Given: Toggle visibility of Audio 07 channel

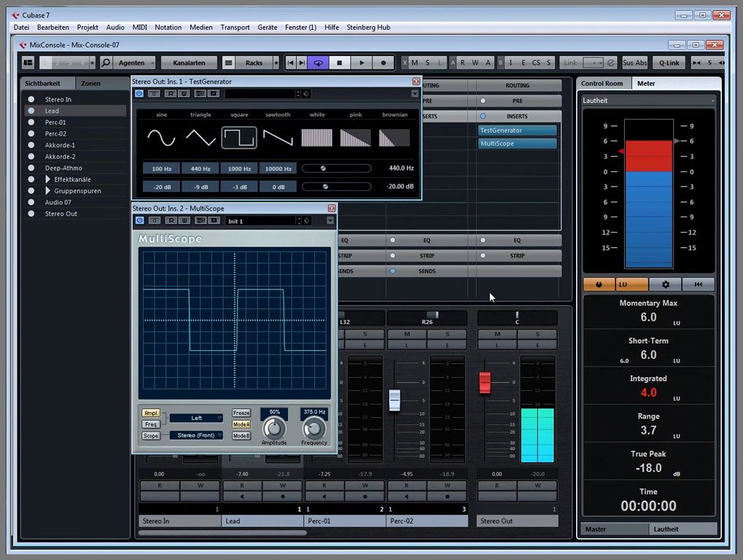Looking at the screenshot, I should pos(31,202).
